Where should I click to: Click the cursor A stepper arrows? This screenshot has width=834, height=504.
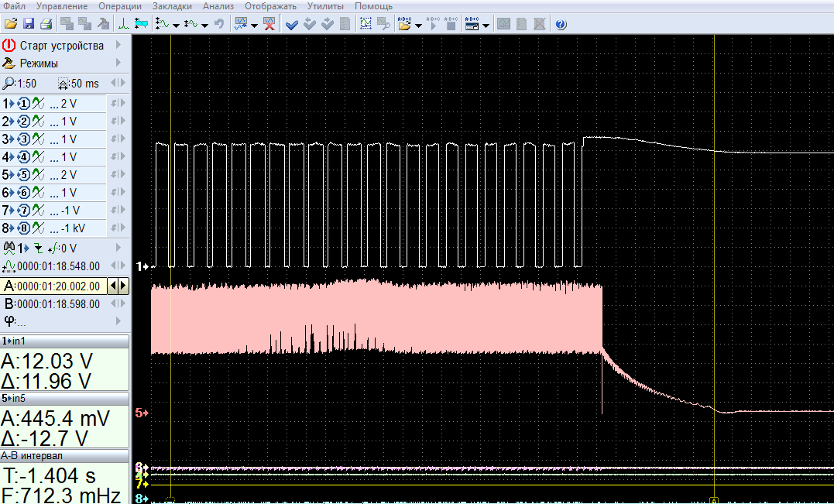click(118, 286)
